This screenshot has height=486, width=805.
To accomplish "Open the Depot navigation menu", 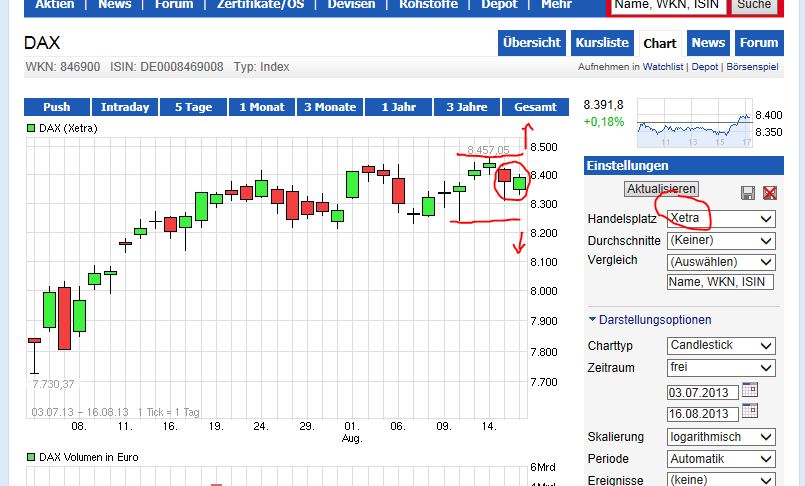I will tap(499, 5).
